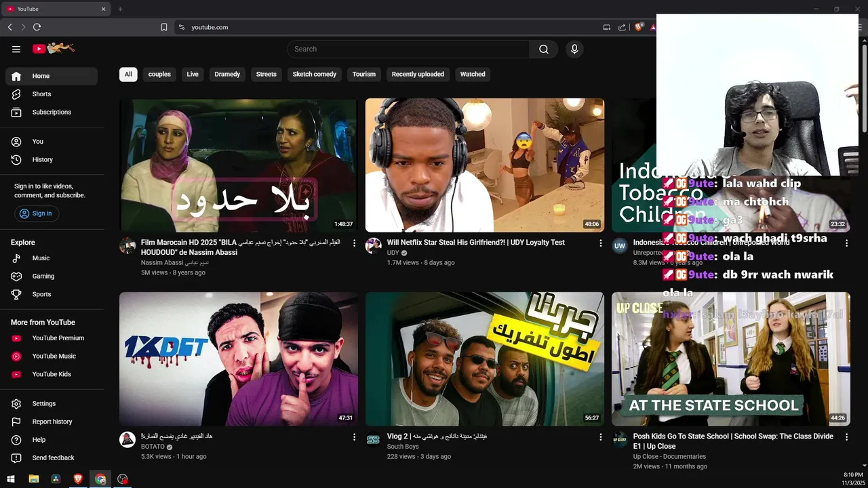Screen dimensions: 868x488
Task: Play the 1XBET BOTATO video thumbnail
Action: click(239, 359)
